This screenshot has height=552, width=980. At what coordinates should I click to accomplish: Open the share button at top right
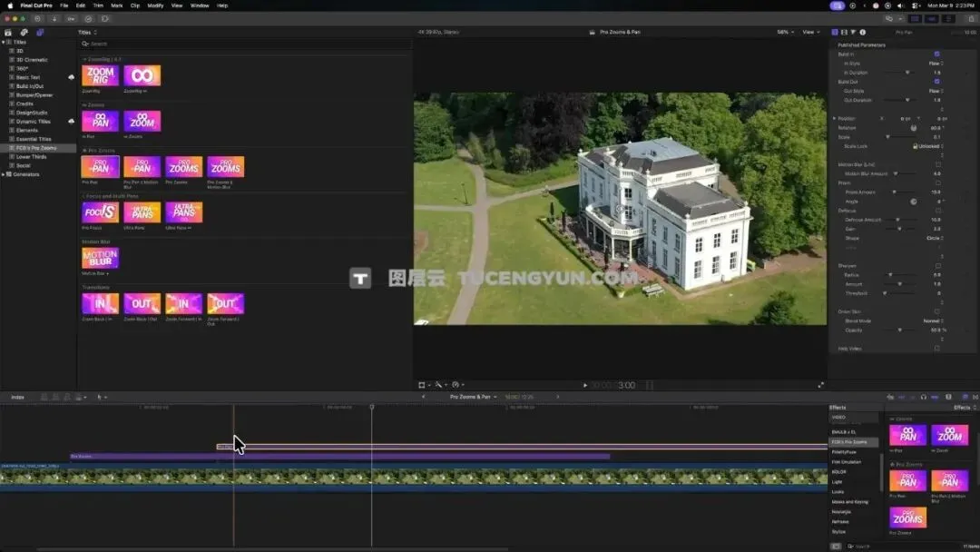(x=971, y=19)
